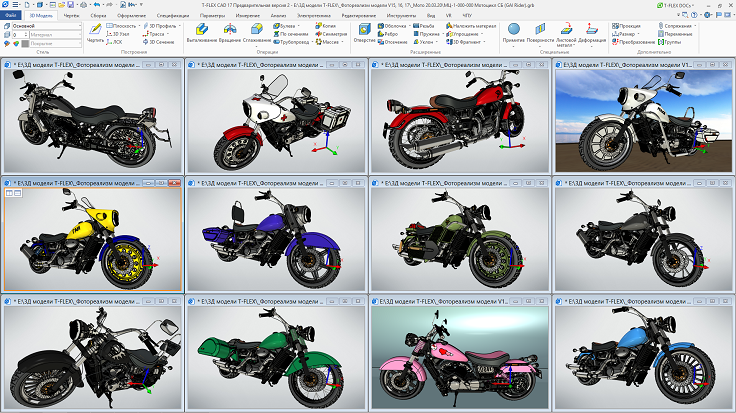736x413 pixels.
Task: Click the Поверхности surfaces icon
Action: [x=540, y=33]
